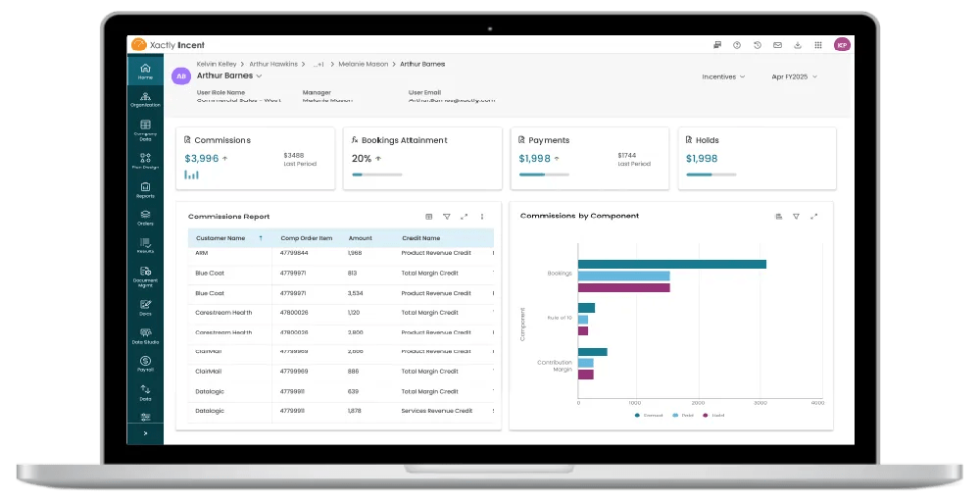This screenshot has width=980, height=502.
Task: Click the help question mark icon
Action: [736, 45]
